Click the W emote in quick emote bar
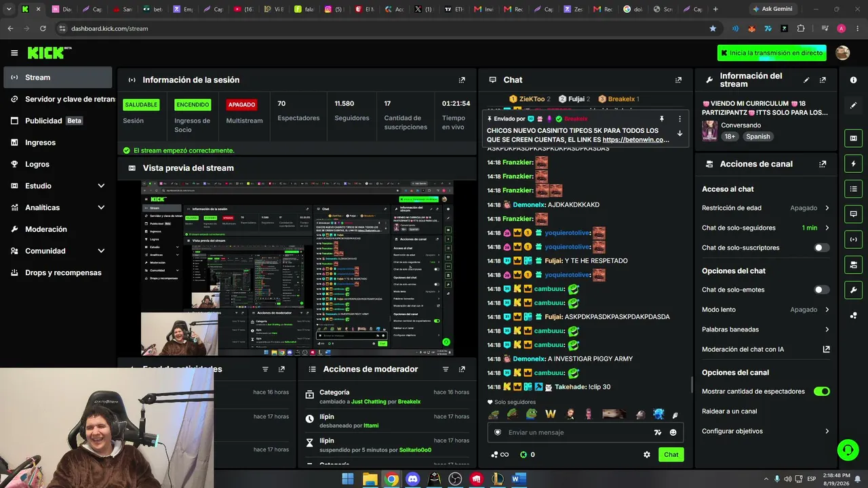This screenshot has height=488, width=868. (551, 414)
